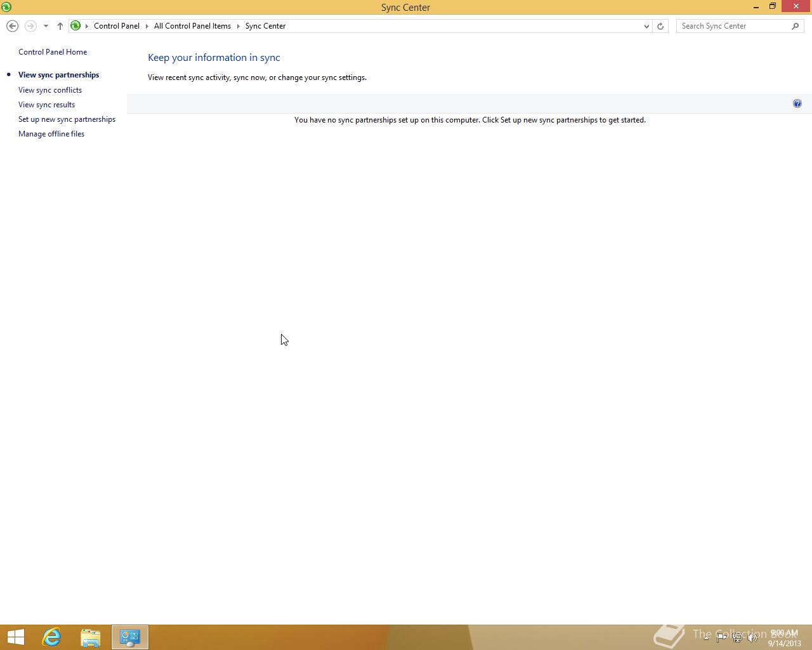Open Manage offline files
Viewport: 812px width, 650px height.
[51, 134]
